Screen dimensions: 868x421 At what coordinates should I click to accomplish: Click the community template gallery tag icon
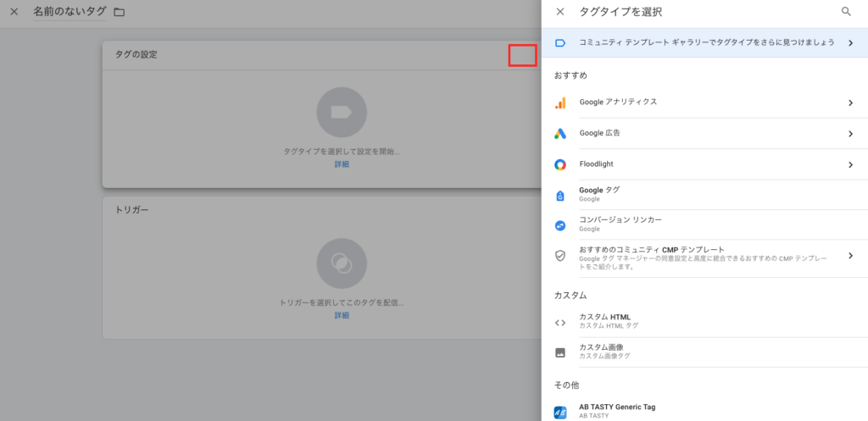pyautogui.click(x=560, y=42)
